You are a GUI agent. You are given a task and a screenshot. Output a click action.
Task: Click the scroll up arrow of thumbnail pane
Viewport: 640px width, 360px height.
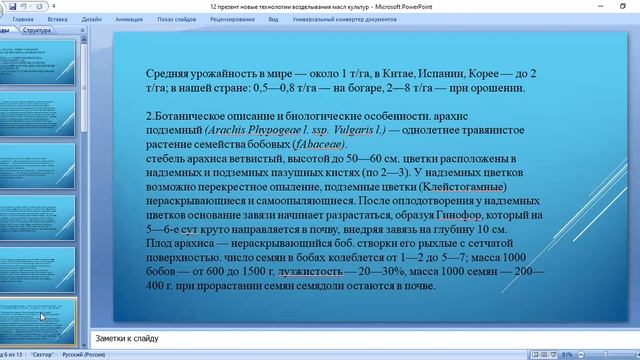click(x=84, y=40)
